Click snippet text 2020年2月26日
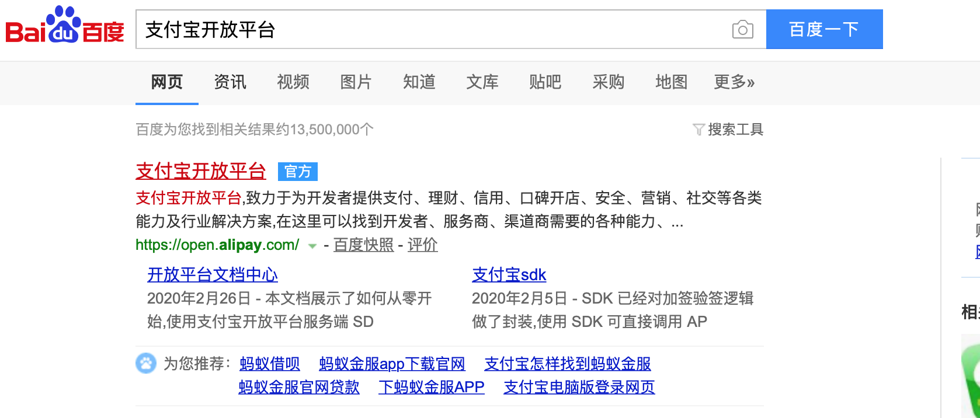 pos(199,299)
